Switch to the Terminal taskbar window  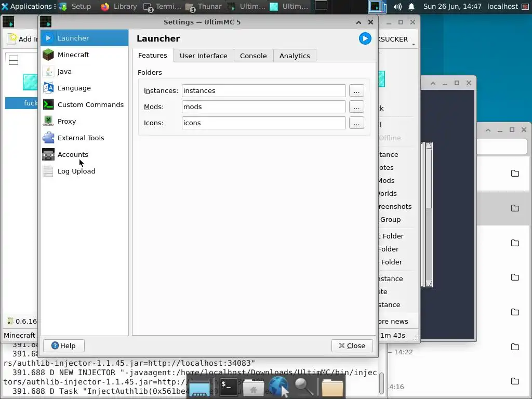[163, 6]
